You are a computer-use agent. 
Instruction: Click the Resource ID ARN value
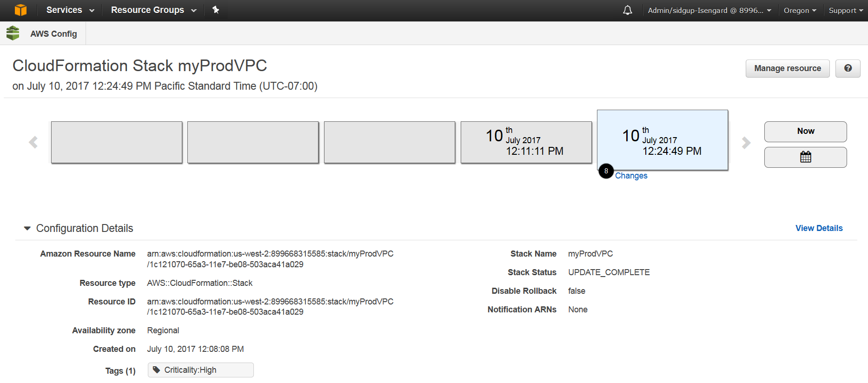(x=270, y=307)
